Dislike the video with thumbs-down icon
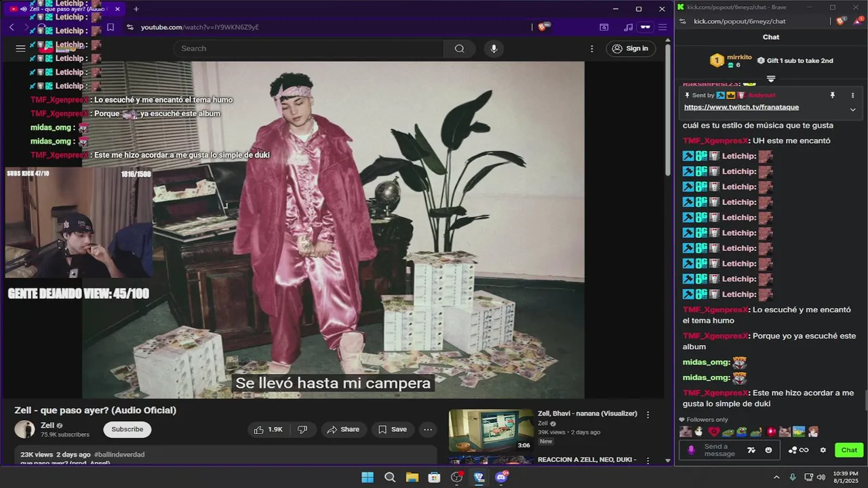Viewport: 868px width, 488px height. [x=302, y=429]
